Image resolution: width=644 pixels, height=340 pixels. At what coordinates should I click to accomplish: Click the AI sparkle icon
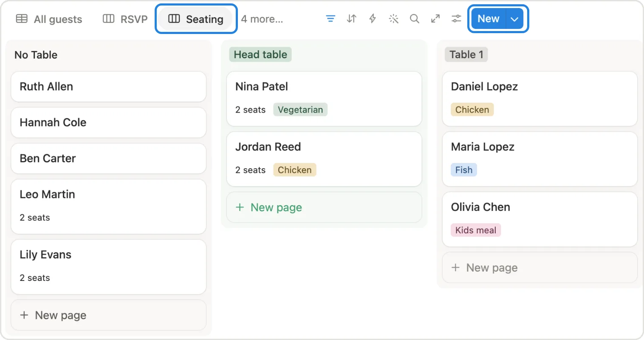pyautogui.click(x=394, y=19)
